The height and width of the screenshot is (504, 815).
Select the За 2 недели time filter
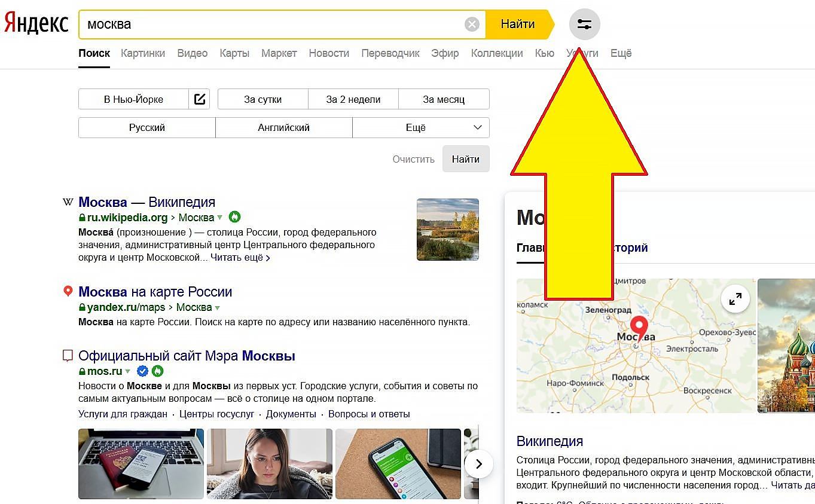click(x=353, y=99)
